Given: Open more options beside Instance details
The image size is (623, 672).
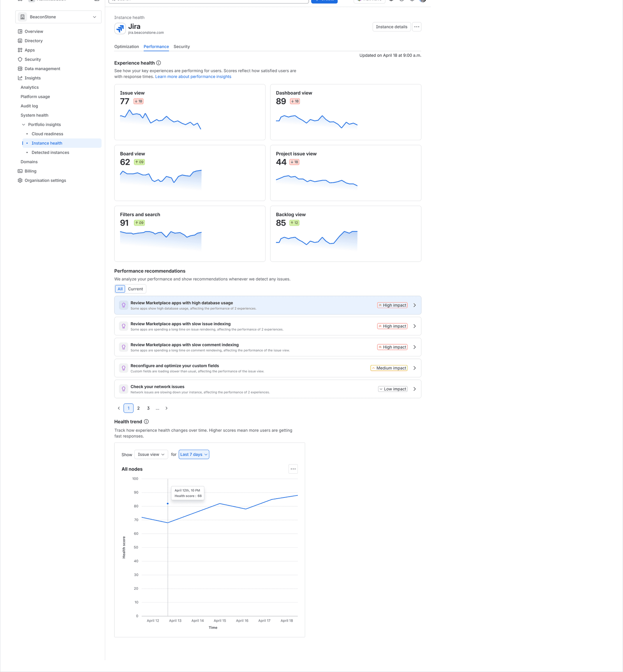Looking at the screenshot, I should (x=417, y=27).
